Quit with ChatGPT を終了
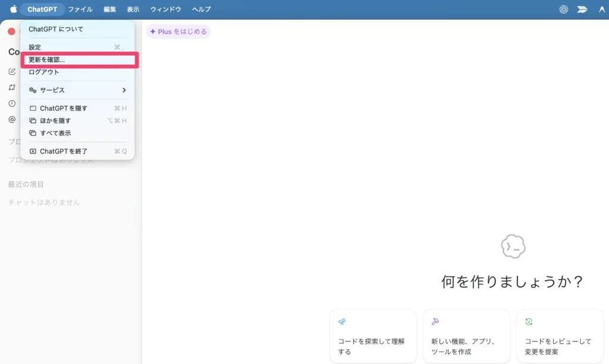This screenshot has height=364, width=609. pyautogui.click(x=78, y=151)
